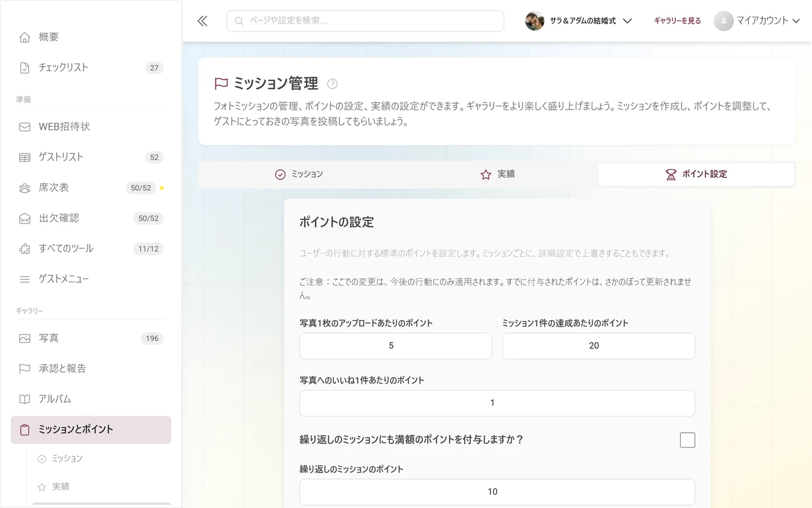Open the サラ＆アダムの結婚式 event dropdown
This screenshot has height=508, width=812.
pyautogui.click(x=579, y=21)
